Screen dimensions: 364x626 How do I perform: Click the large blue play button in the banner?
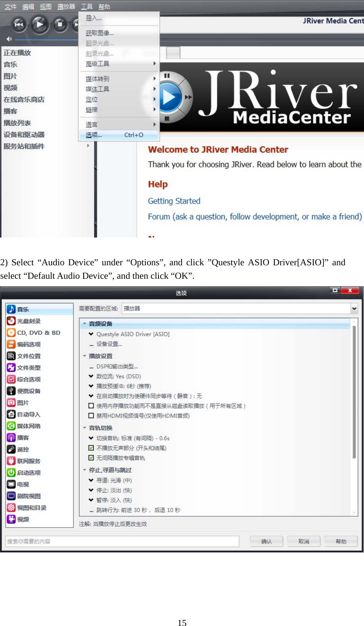point(169,97)
